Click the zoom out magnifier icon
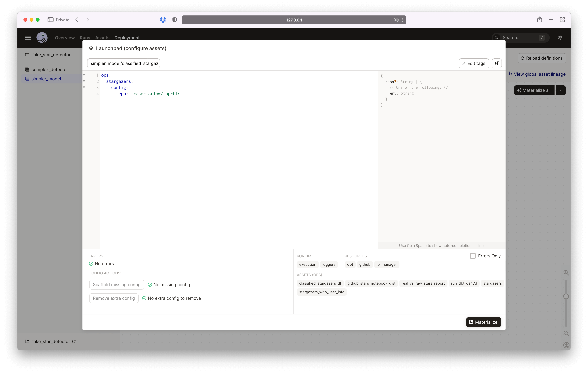Viewport: 588px width, 373px height. [x=566, y=333]
